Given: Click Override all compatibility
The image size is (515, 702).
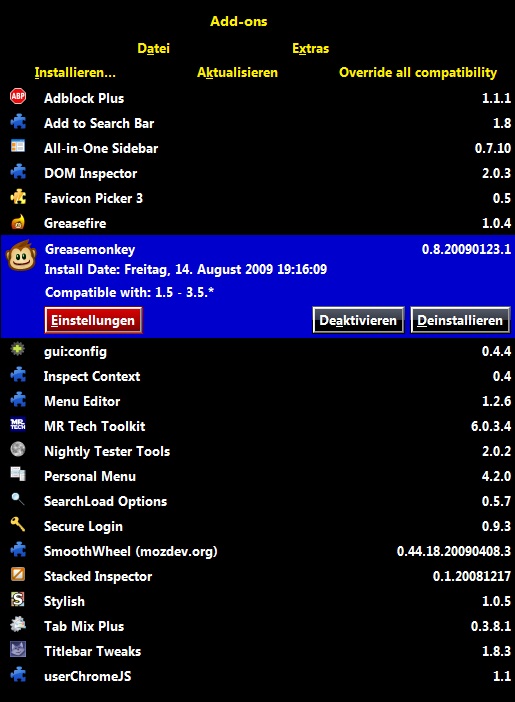Looking at the screenshot, I should point(418,73).
